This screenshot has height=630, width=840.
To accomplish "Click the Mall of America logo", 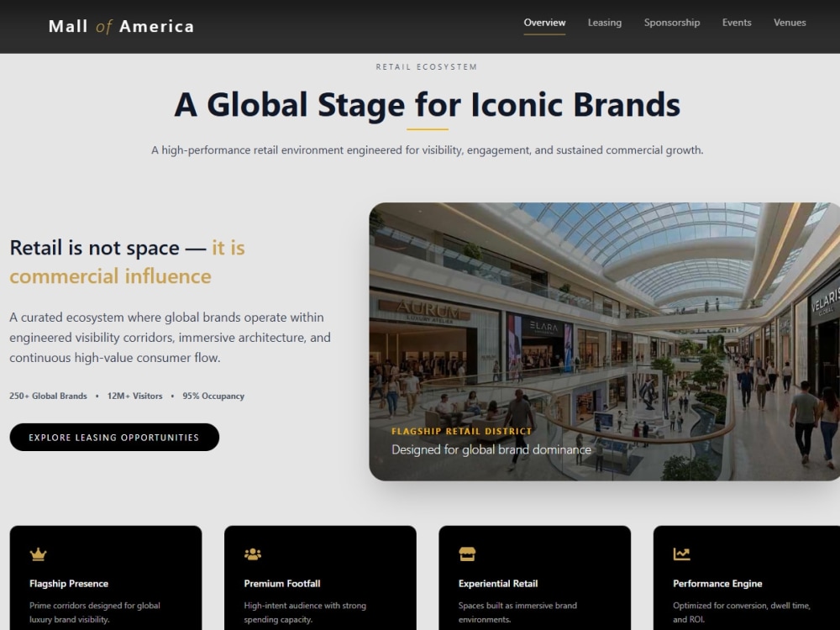I will point(121,26).
